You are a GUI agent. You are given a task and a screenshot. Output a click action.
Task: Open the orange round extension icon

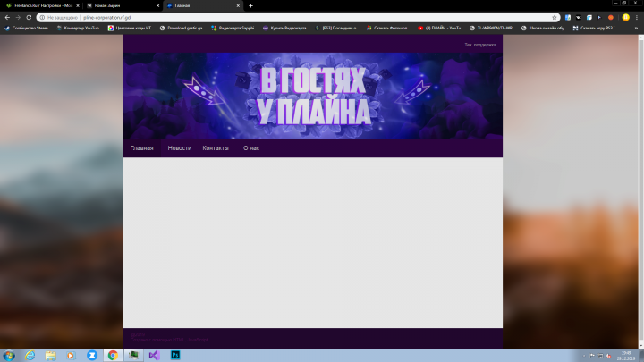611,18
